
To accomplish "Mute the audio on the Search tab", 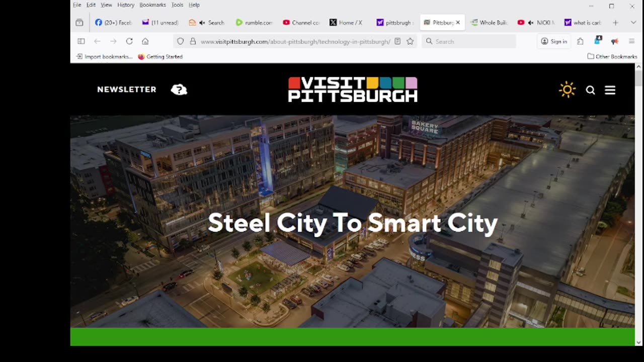I will 202,23.
